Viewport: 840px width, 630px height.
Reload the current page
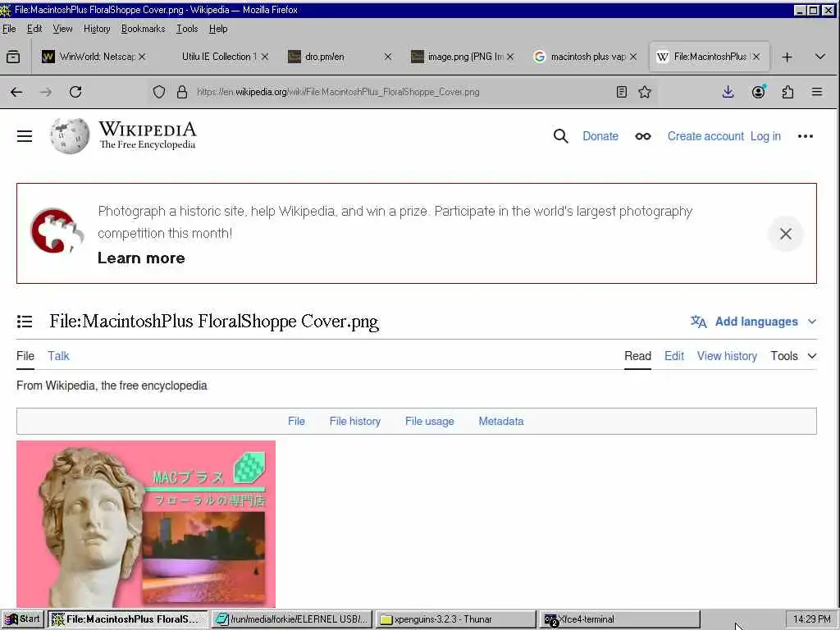point(75,92)
